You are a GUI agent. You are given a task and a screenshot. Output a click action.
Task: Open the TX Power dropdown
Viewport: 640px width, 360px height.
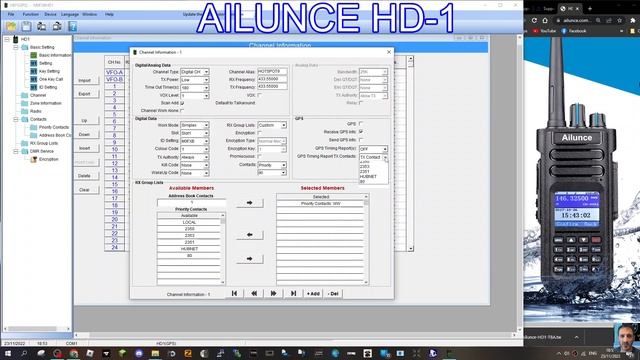tap(206, 80)
